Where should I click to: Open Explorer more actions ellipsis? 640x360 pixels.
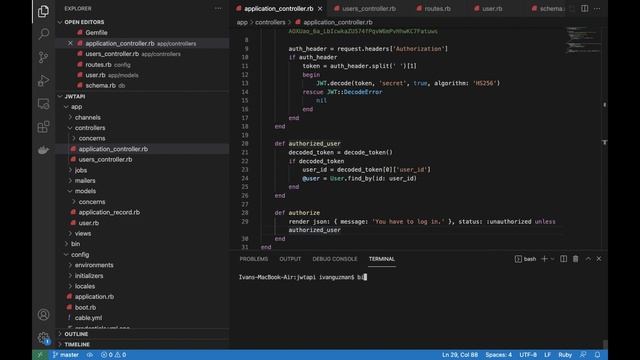pos(218,8)
